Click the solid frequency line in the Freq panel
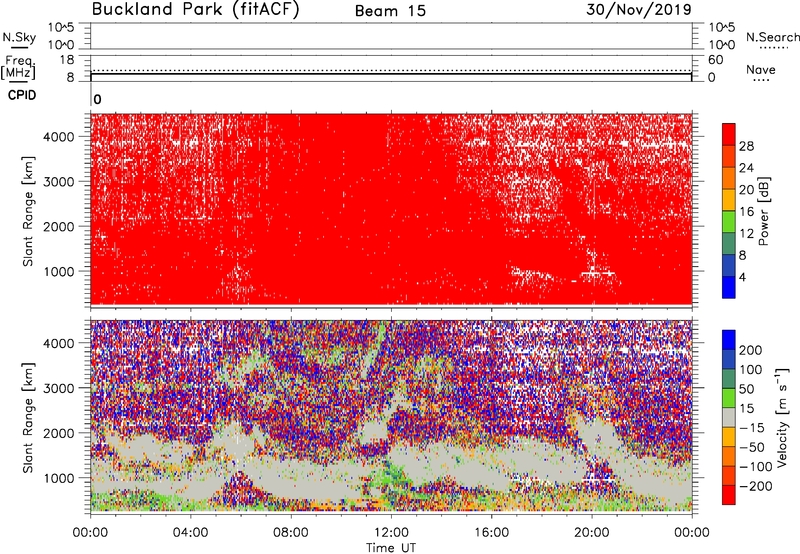Viewport: 800px width, 554px height. [x=391, y=74]
